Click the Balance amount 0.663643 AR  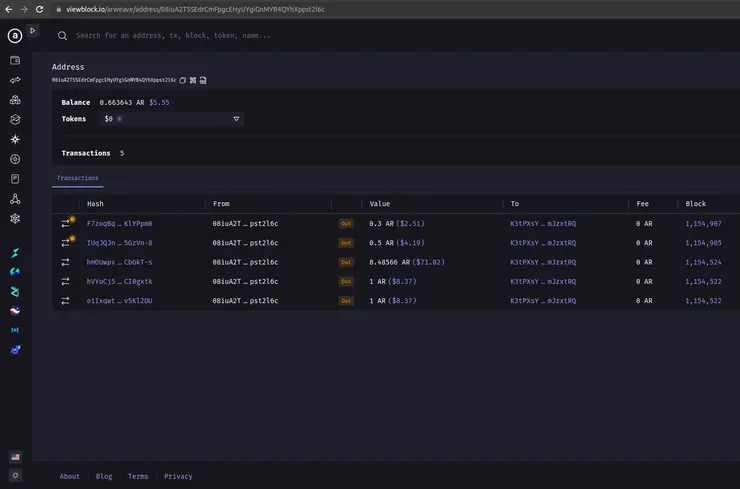coord(122,102)
